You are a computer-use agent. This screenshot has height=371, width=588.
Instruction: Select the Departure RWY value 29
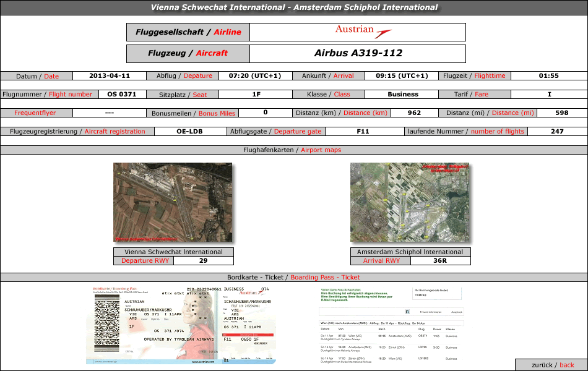click(203, 260)
